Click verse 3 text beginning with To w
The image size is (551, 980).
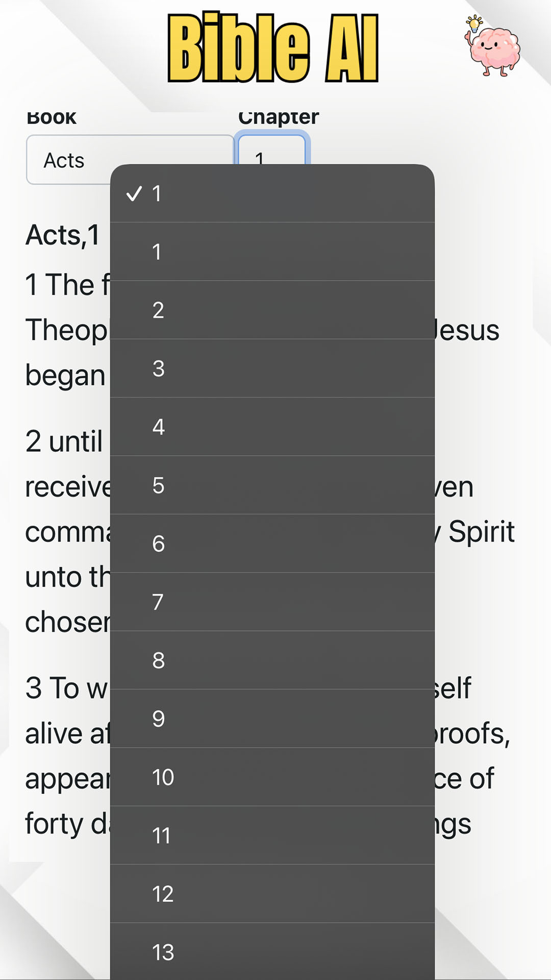tap(61, 688)
